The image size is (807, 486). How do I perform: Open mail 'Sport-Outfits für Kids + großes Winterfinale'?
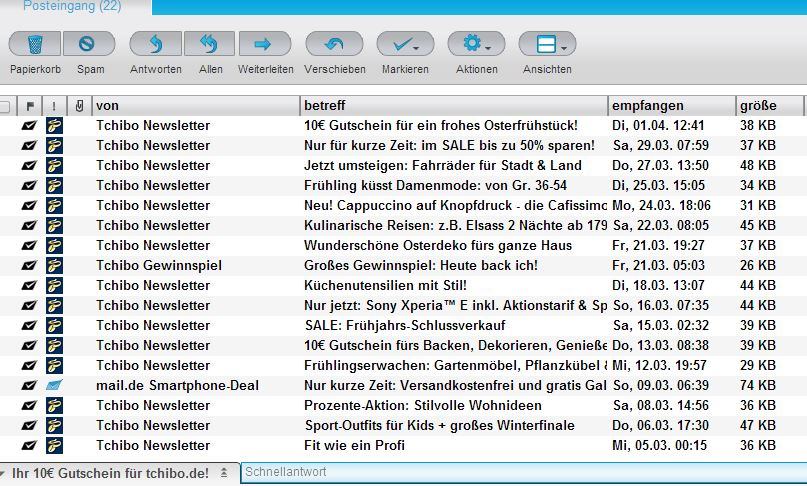pyautogui.click(x=440, y=426)
